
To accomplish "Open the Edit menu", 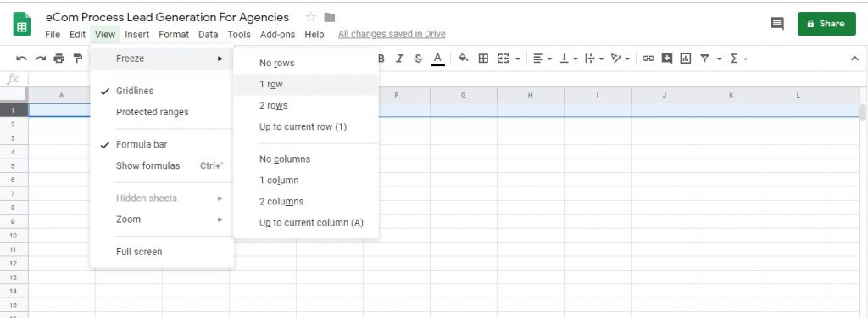I will pos(77,35).
